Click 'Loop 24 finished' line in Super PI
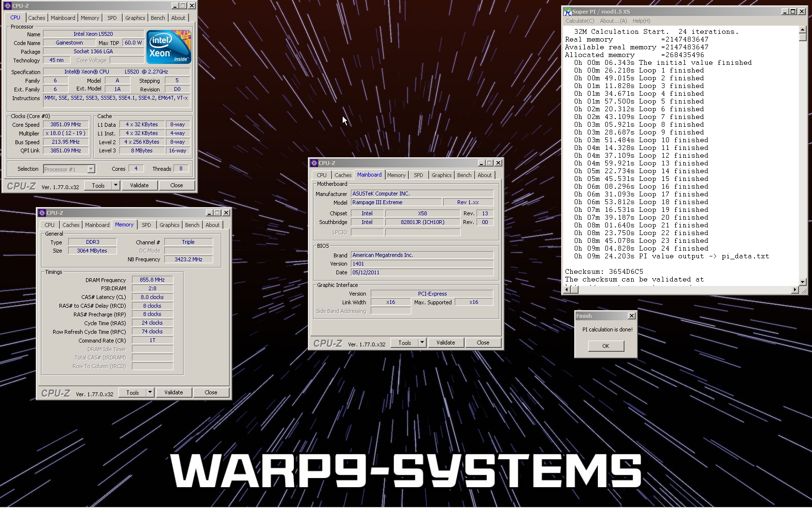This screenshot has height=508, width=812. 641,249
